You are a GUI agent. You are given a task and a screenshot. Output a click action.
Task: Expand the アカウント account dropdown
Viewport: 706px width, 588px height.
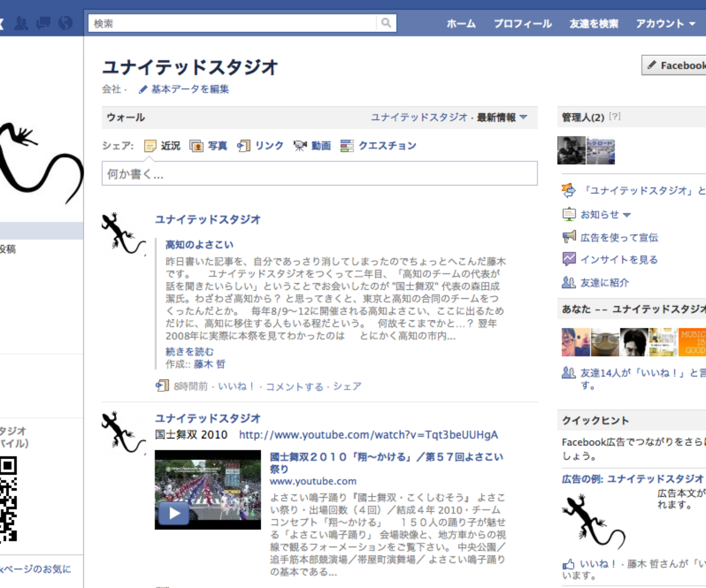[665, 24]
